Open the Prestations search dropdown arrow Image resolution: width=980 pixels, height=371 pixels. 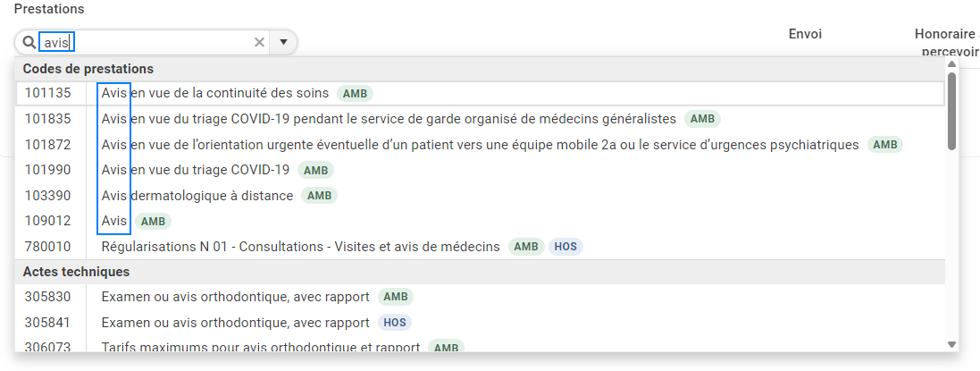pyautogui.click(x=283, y=42)
